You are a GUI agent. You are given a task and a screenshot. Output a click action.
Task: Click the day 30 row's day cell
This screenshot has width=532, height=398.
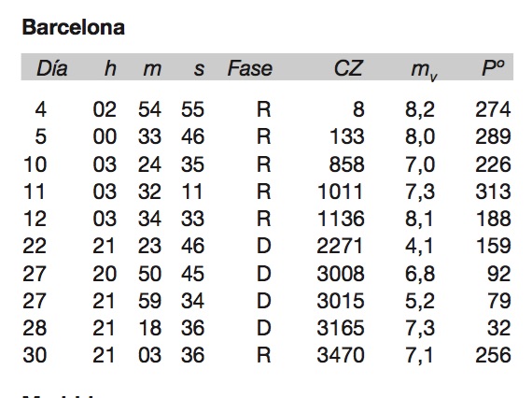(35, 355)
